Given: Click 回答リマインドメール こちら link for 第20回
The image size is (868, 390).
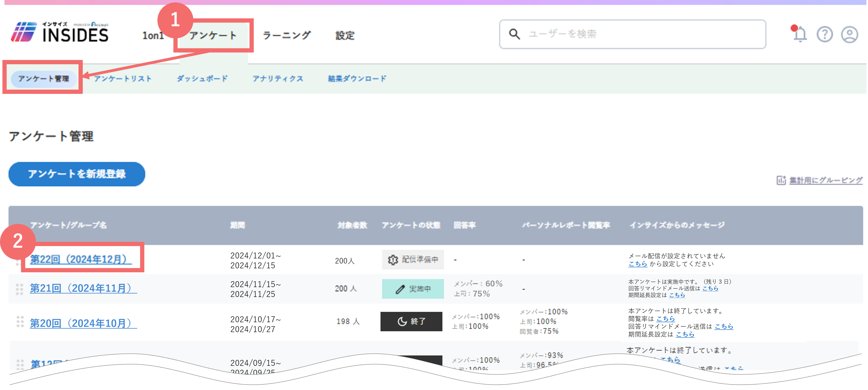Looking at the screenshot, I should (x=724, y=327).
